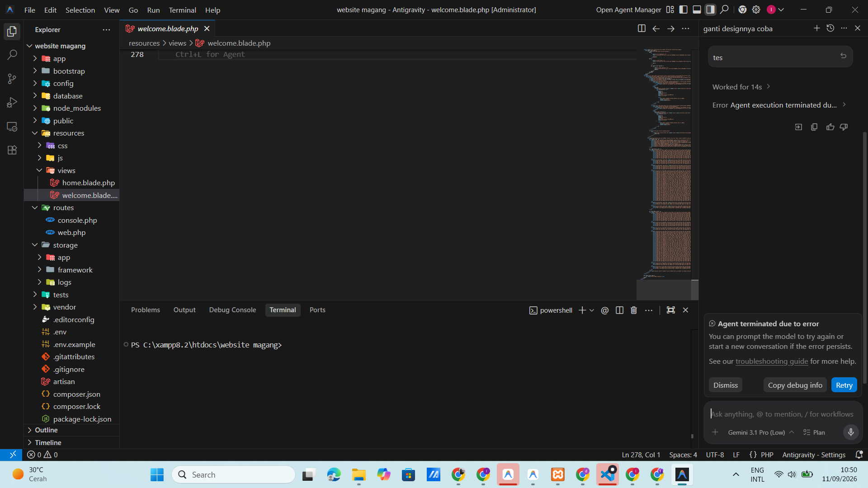868x488 pixels.
Task: Click thumbs down on agent response
Action: point(844,127)
